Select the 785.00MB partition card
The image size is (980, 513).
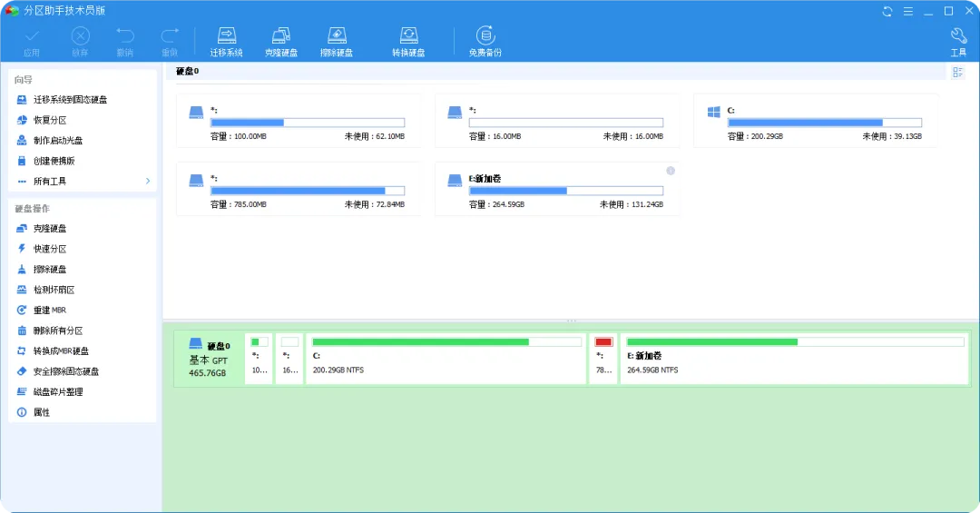click(299, 189)
